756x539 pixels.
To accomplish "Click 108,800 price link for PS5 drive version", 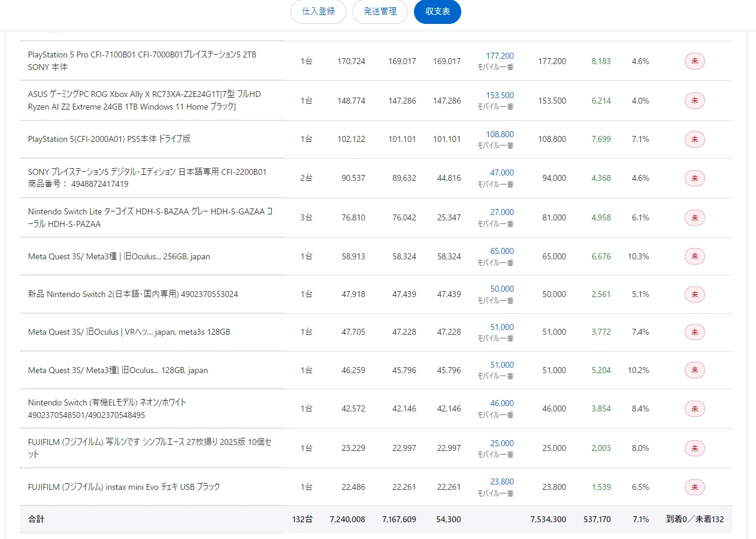I will [x=500, y=134].
